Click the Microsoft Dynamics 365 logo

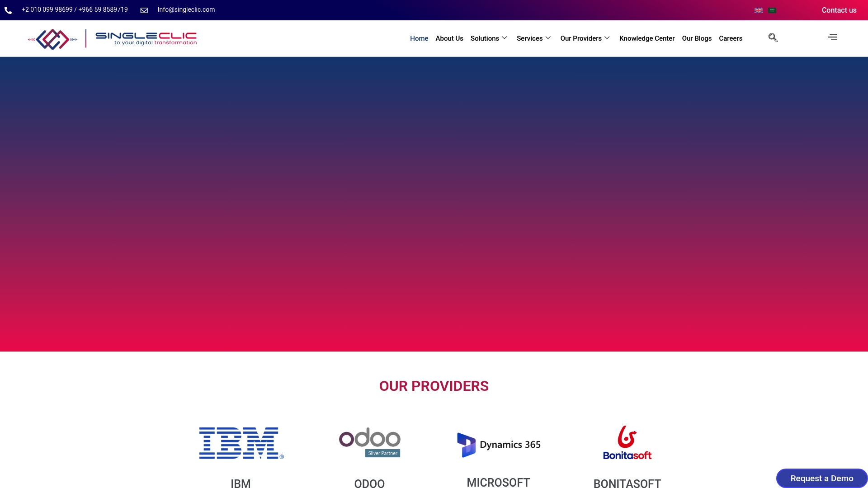tap(498, 444)
